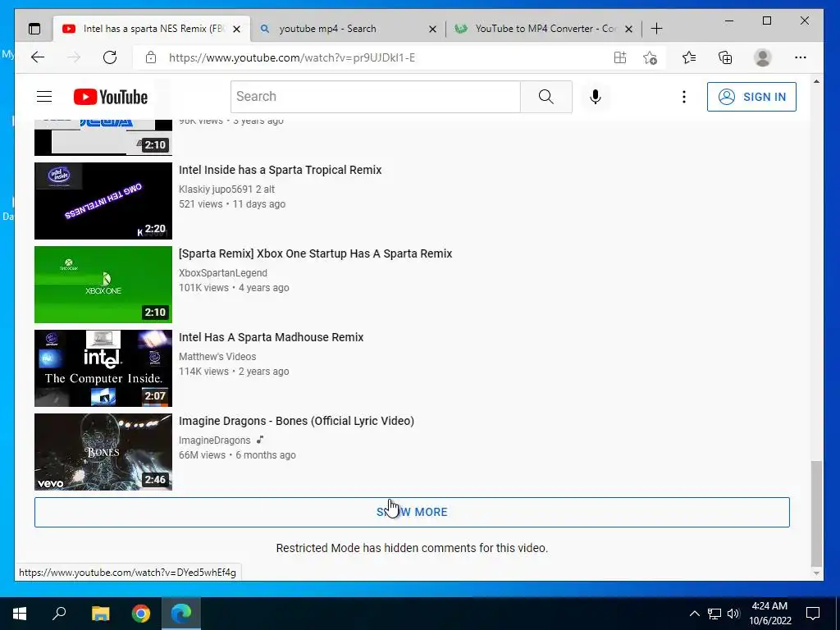Launch Google Chrome from taskbar
The width and height of the screenshot is (840, 630).
coord(141,613)
